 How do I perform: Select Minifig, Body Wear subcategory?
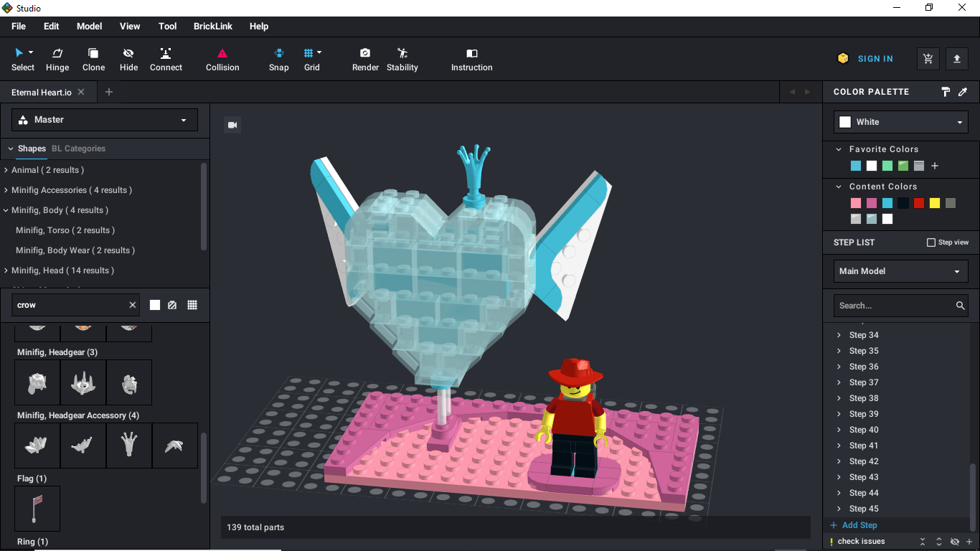point(75,250)
